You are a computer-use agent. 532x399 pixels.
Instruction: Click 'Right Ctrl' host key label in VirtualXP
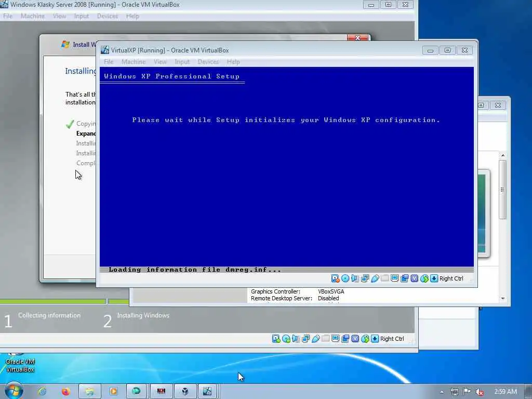pos(451,278)
